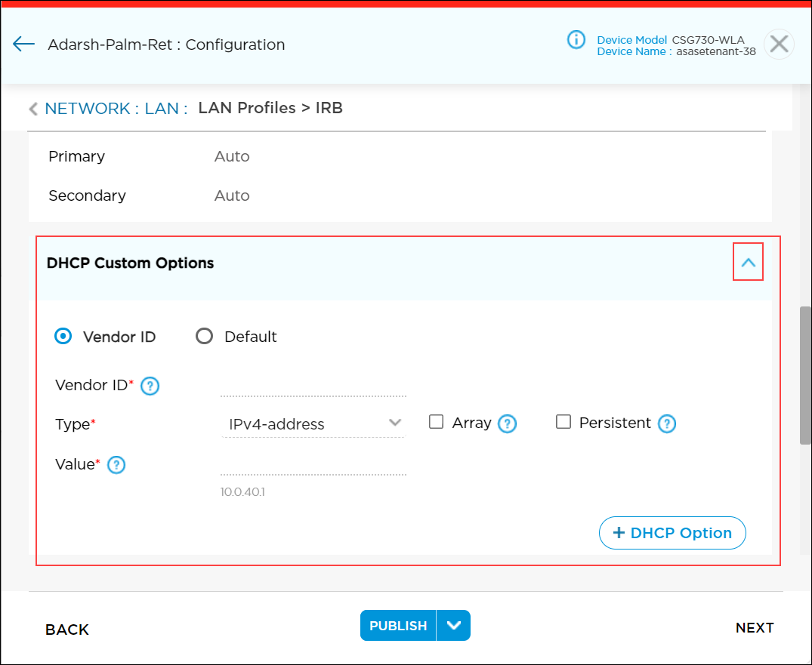Viewport: 812px width, 665px height.
Task: Open the device info tooltip icon
Action: coord(576,40)
